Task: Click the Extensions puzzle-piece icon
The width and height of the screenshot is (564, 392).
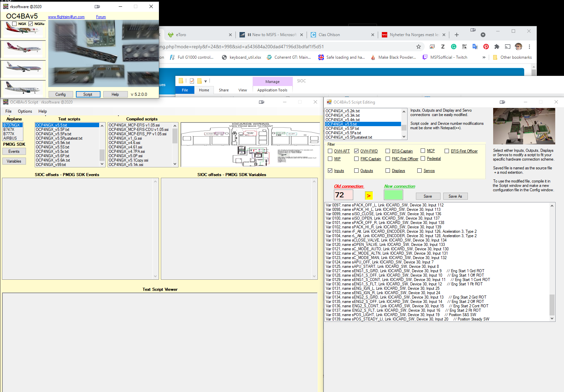Action: (497, 47)
